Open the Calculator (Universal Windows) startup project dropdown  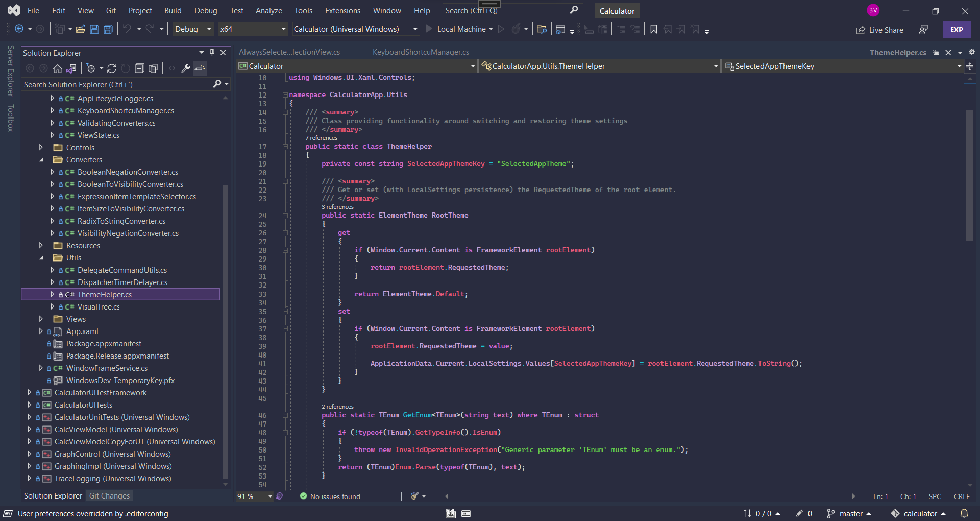356,29
